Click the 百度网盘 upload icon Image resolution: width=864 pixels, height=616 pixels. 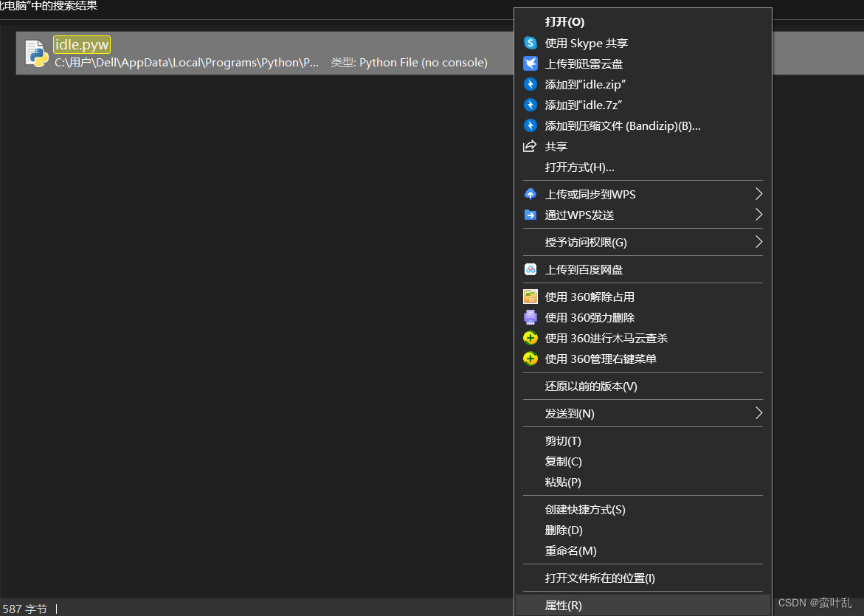[x=531, y=269]
